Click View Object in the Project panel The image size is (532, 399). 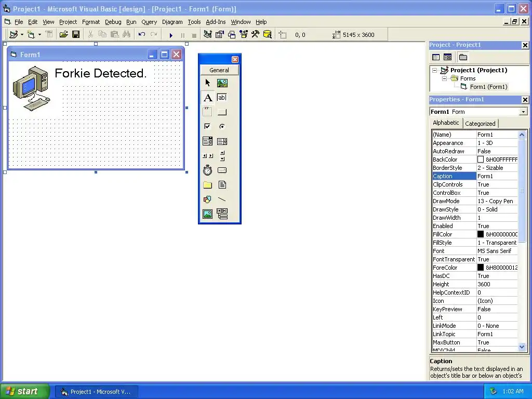point(447,57)
